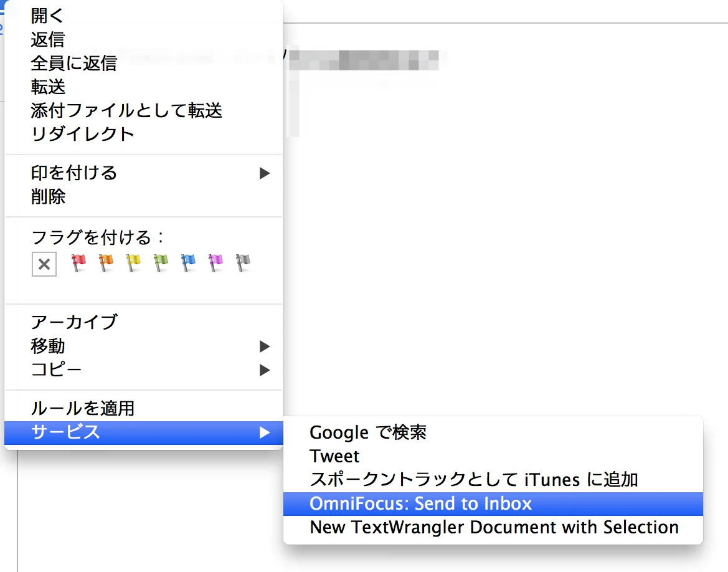Select OmniFocus: Send to Inbox

click(x=493, y=503)
